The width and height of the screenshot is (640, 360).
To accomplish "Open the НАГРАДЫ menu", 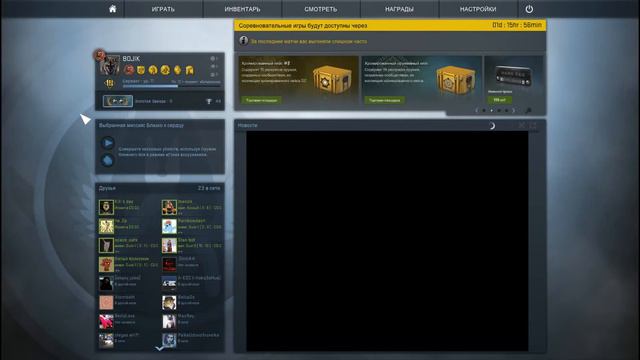I will (399, 9).
